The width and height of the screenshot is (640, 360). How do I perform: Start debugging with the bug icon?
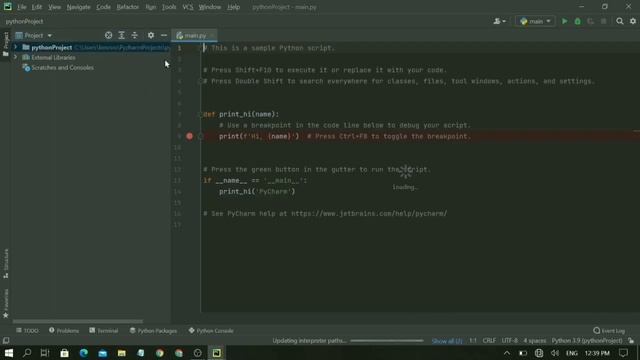(x=578, y=21)
